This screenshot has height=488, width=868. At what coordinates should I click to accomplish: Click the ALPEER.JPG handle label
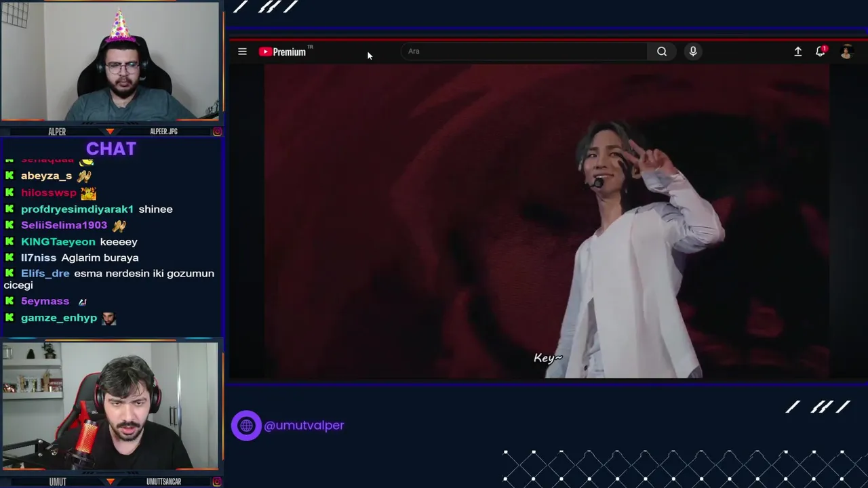163,131
